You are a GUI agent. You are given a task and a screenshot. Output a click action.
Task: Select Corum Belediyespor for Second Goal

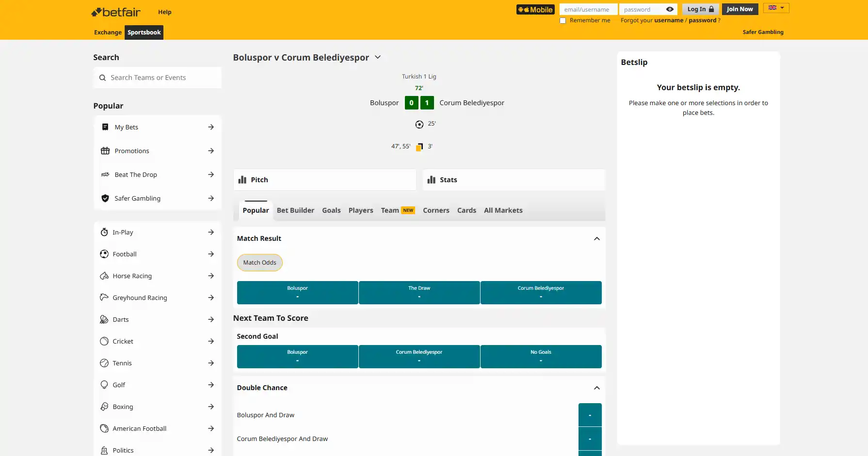pos(419,357)
